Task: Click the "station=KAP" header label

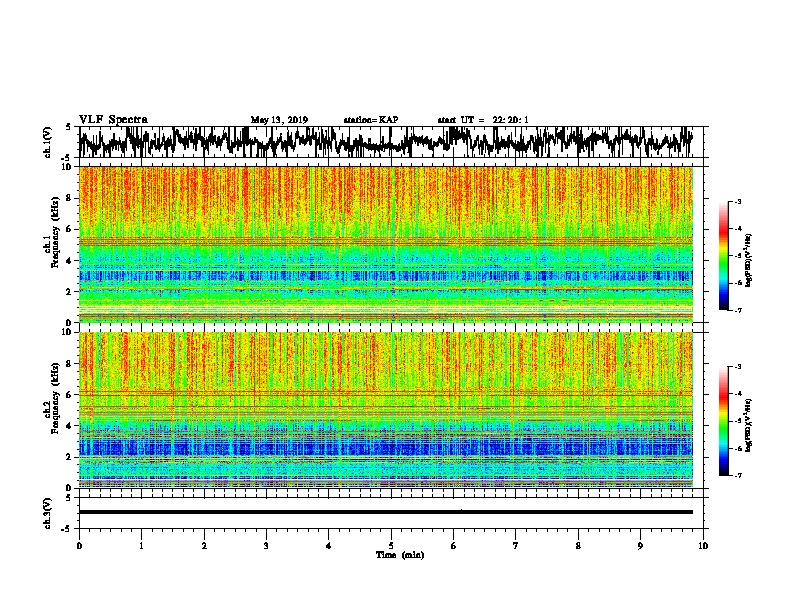Action: point(371,120)
